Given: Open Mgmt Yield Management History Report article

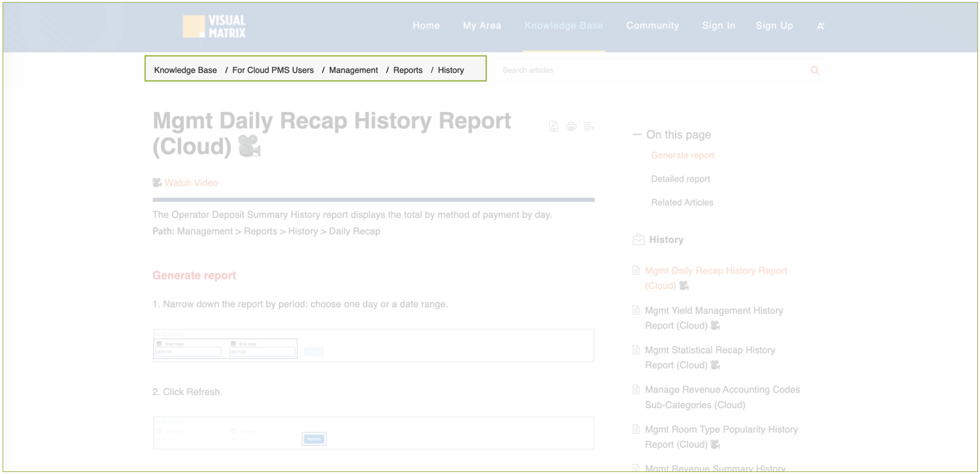Looking at the screenshot, I should click(713, 318).
